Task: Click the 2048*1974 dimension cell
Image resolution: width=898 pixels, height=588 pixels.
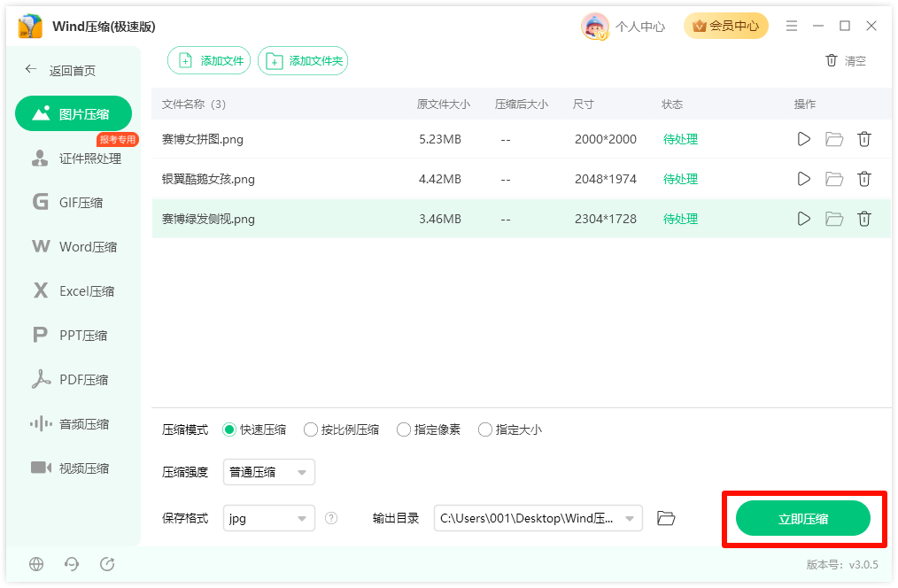Action: (x=606, y=179)
